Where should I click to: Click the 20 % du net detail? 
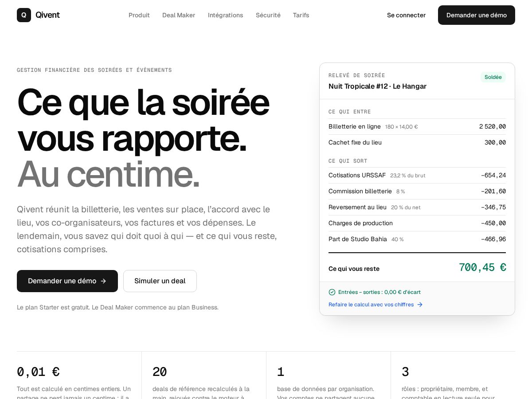(406, 207)
